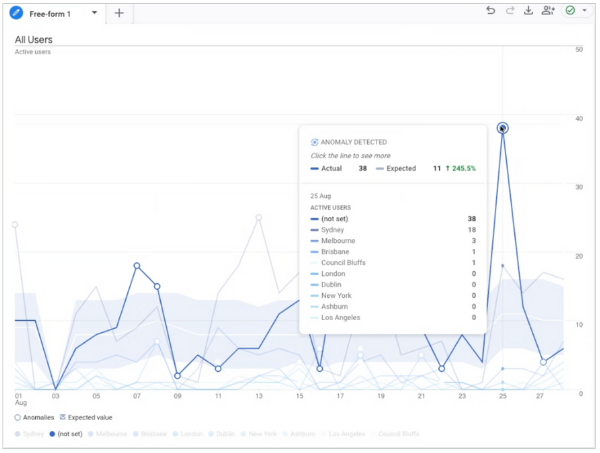Click the New York row in tooltip
The height and width of the screenshot is (453, 600).
(x=393, y=295)
